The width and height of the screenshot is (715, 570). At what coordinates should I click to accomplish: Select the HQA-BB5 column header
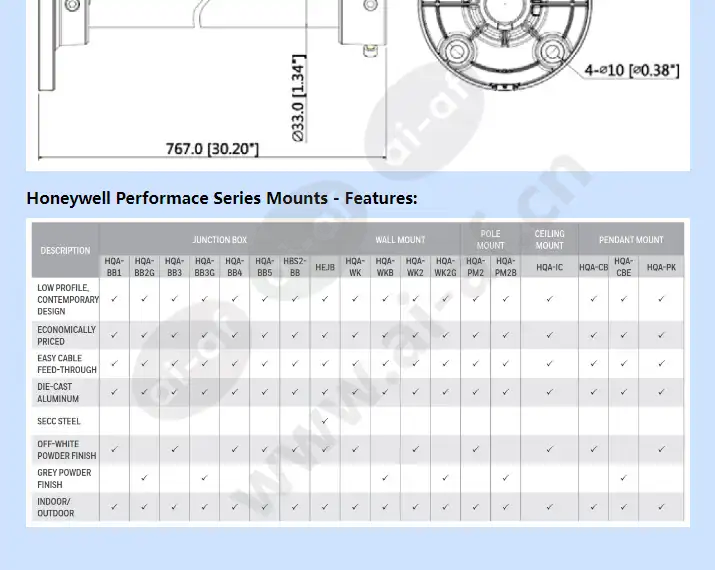(x=264, y=267)
